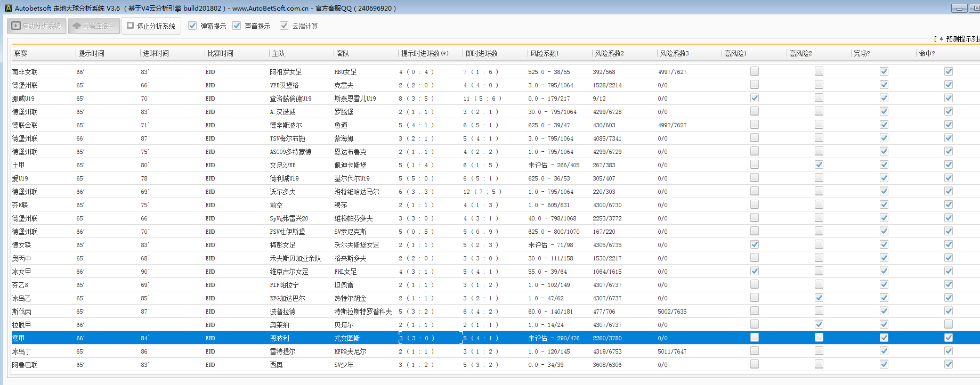Click the Autobetsoft app icon in title bar
Screen dimensions: 980x385
(8, 8)
